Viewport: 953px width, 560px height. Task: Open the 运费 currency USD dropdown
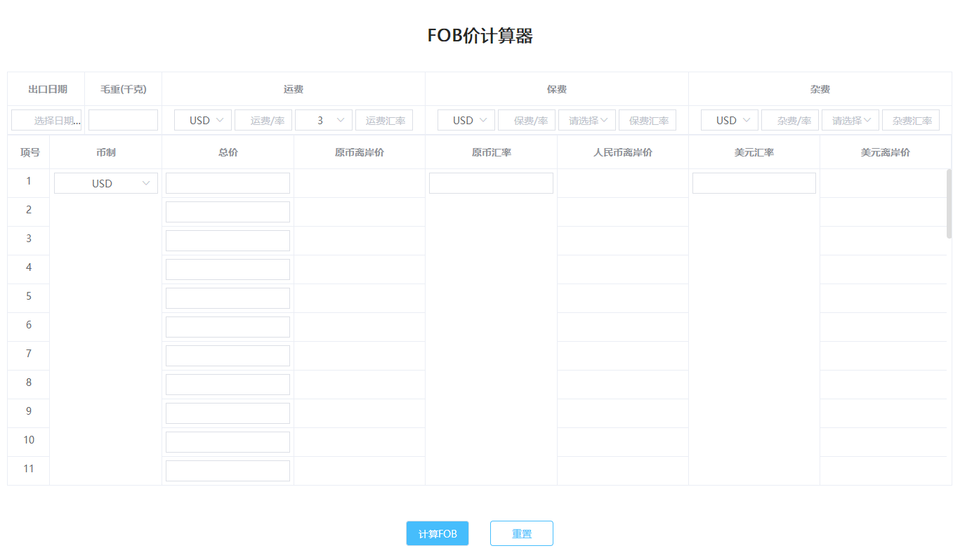[x=203, y=120]
